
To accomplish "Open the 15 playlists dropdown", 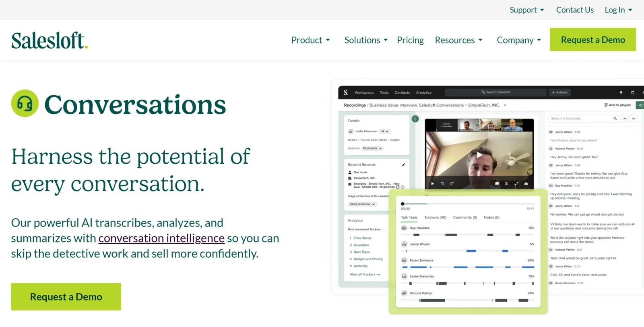I will click(x=372, y=148).
